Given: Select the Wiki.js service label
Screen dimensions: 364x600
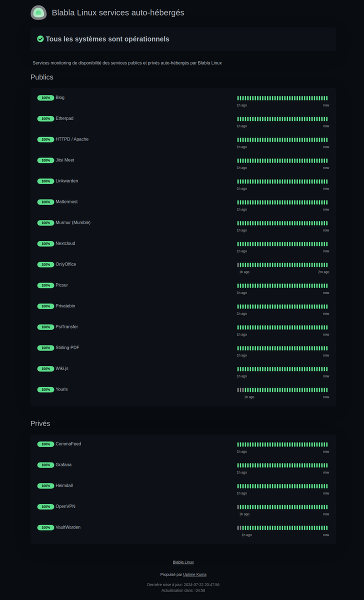Looking at the screenshot, I should [x=62, y=368].
